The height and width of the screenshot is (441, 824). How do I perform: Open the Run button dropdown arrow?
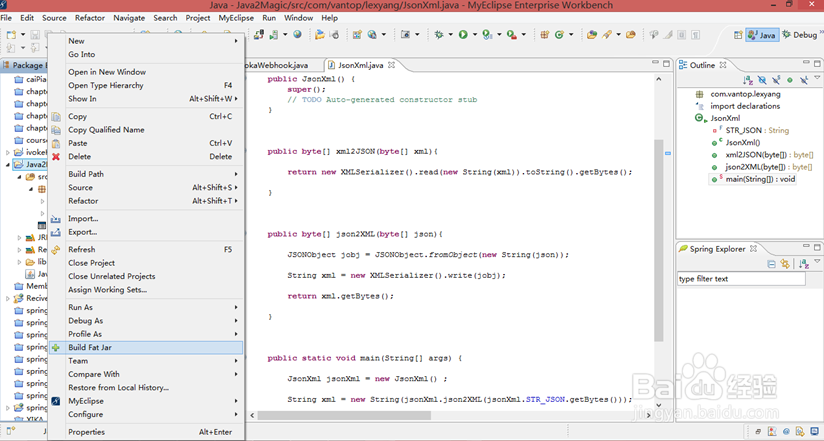(475, 35)
